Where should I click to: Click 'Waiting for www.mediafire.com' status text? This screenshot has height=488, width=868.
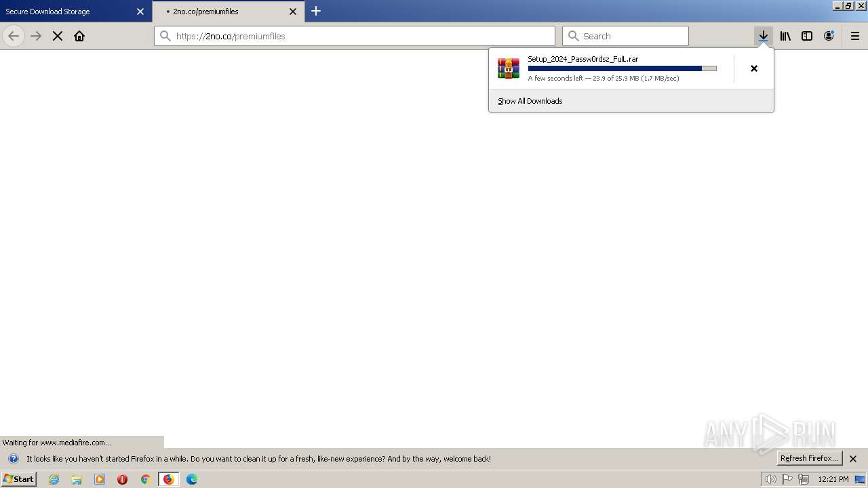pyautogui.click(x=57, y=443)
